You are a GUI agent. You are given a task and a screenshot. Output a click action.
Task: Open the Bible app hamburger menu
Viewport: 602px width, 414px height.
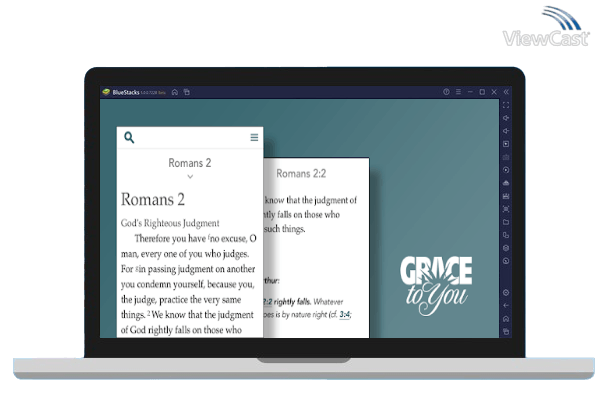tap(254, 137)
